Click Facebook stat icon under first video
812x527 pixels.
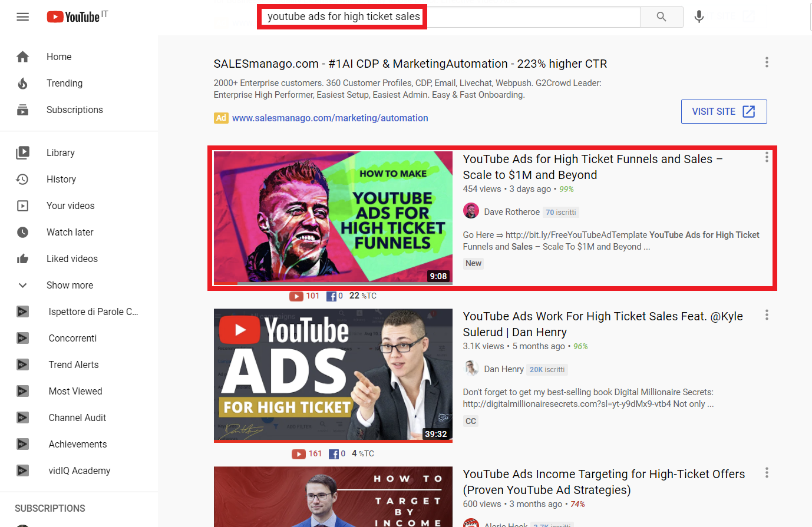pyautogui.click(x=331, y=296)
